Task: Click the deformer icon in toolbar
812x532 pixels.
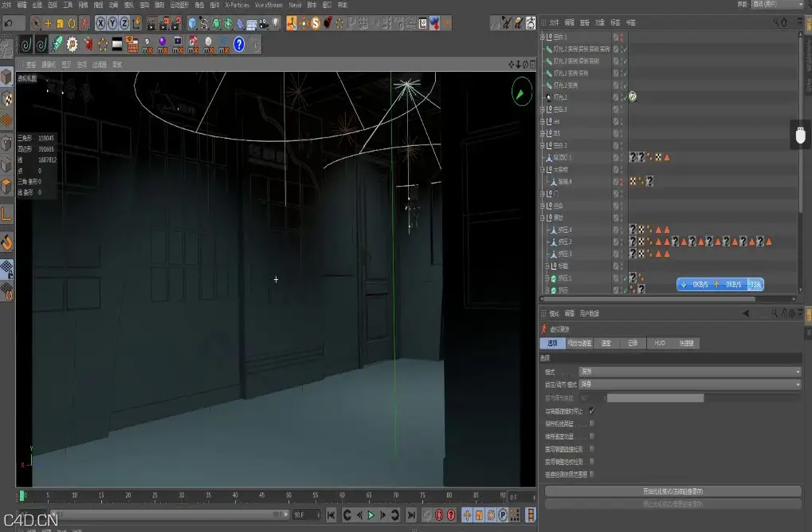Action: pos(241,23)
